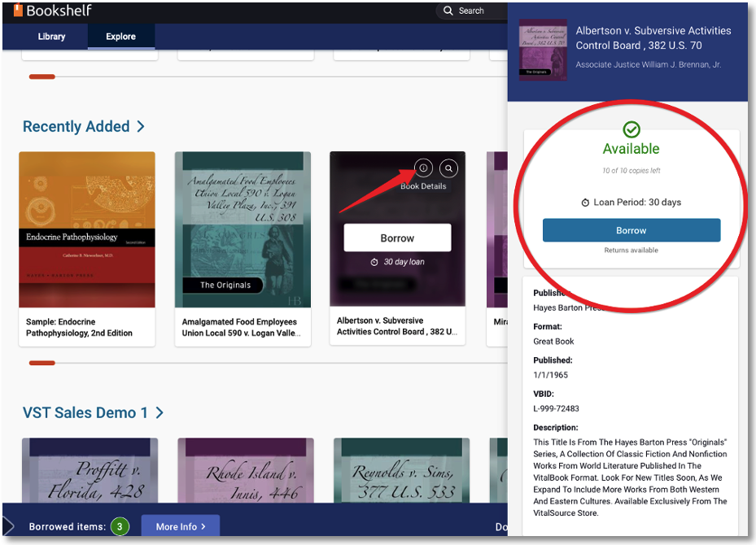
Task: Open Book Details info icon on Albertson cover
Action: 423,168
